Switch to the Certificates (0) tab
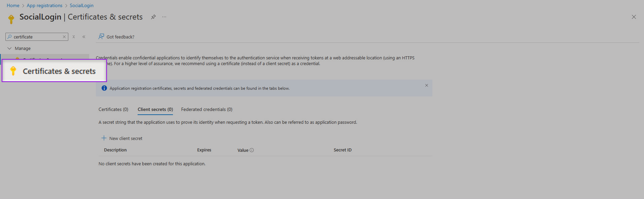Viewport: 644px width, 199px height. [113, 109]
